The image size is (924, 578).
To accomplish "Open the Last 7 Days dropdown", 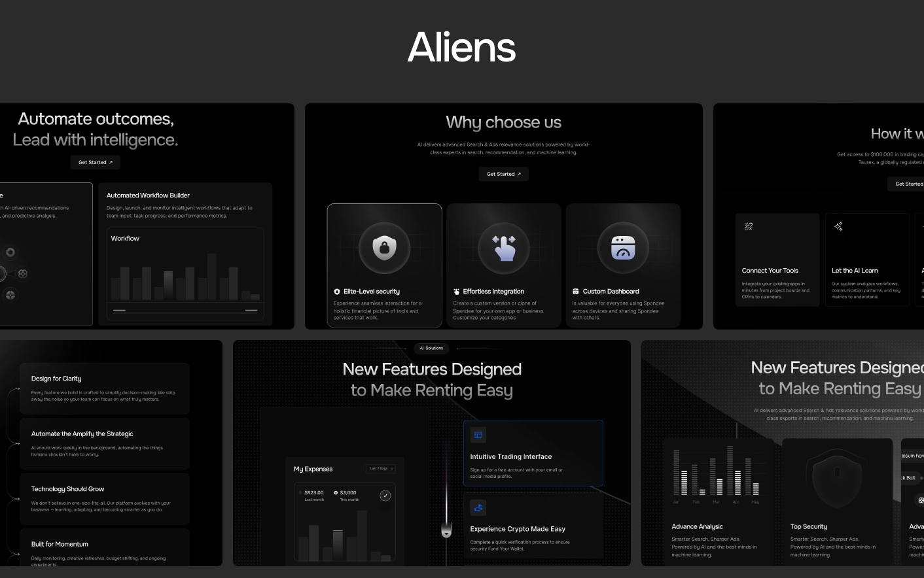I will pyautogui.click(x=381, y=469).
